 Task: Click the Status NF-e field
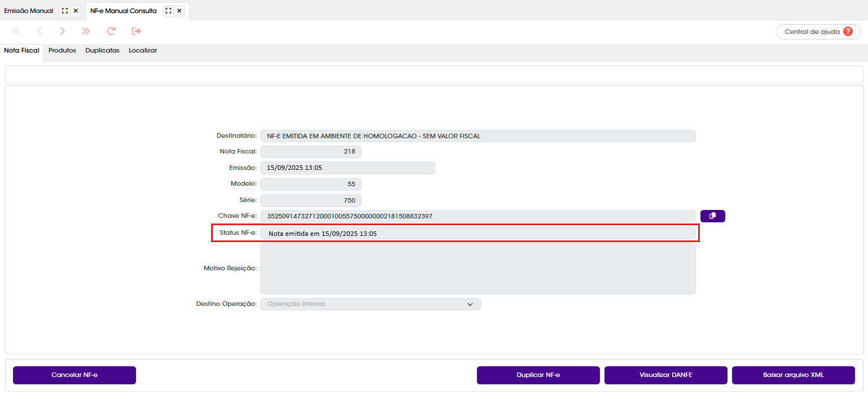tap(477, 233)
